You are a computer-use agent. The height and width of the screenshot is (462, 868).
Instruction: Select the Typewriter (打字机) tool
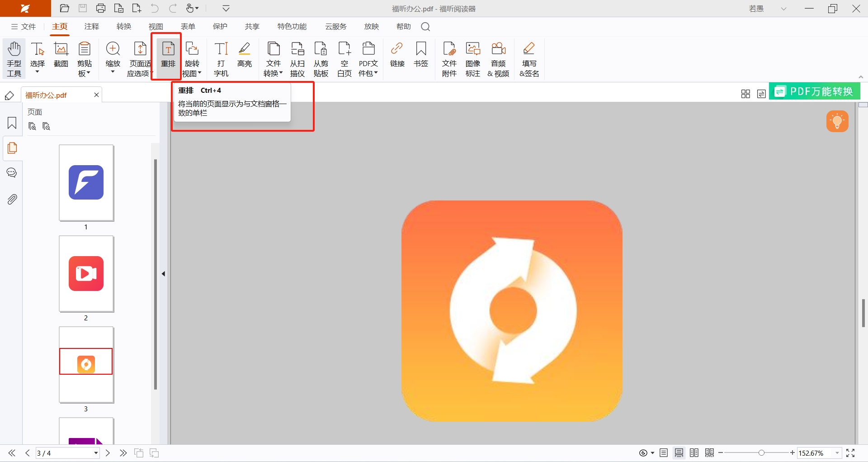221,59
